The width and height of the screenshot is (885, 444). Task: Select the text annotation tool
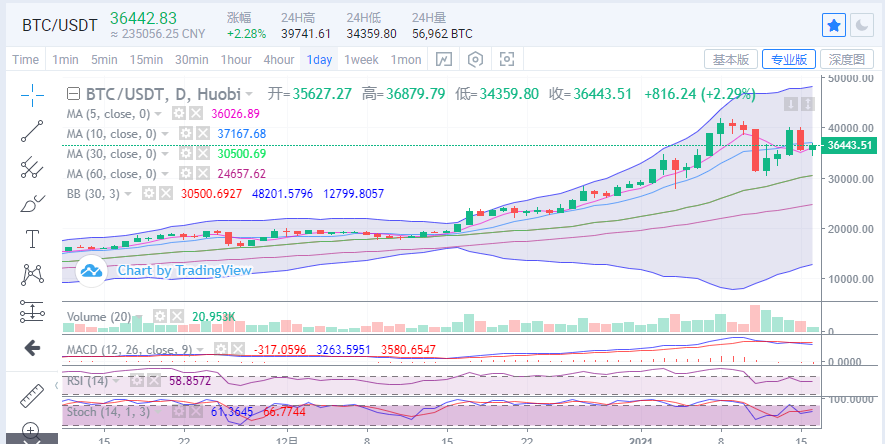coord(32,239)
